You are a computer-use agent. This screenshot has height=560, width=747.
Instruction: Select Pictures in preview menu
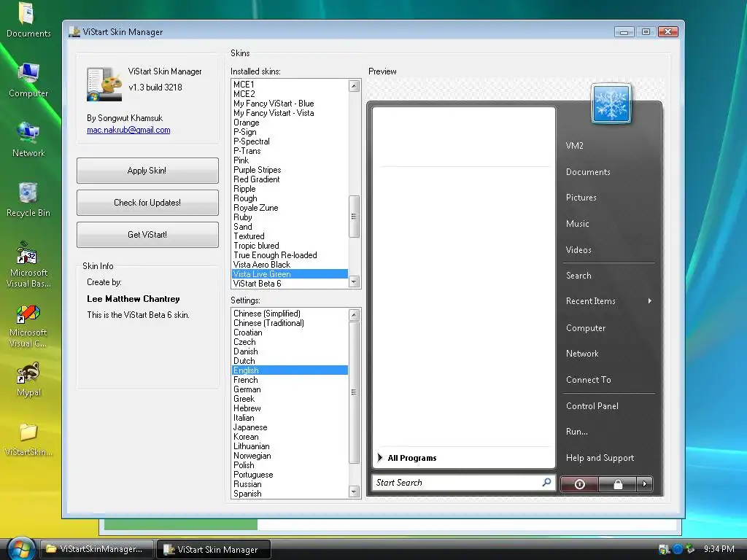coord(581,198)
